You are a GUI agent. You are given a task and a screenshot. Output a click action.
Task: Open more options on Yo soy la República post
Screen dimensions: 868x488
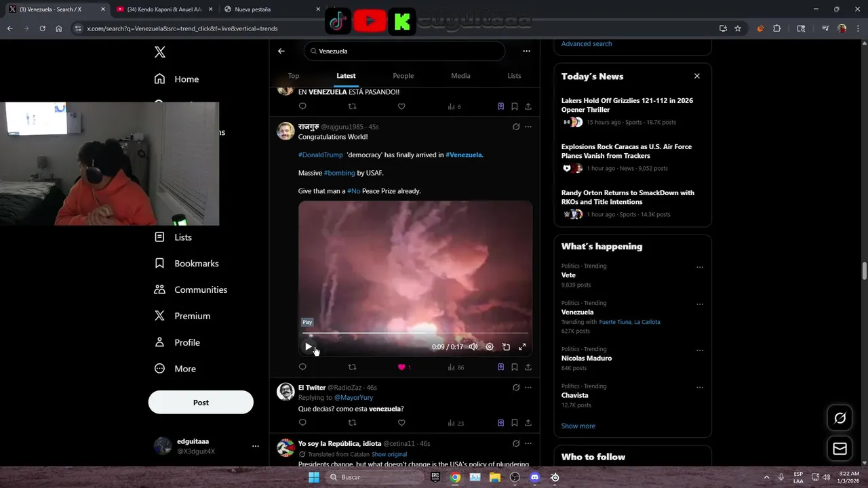tap(528, 443)
